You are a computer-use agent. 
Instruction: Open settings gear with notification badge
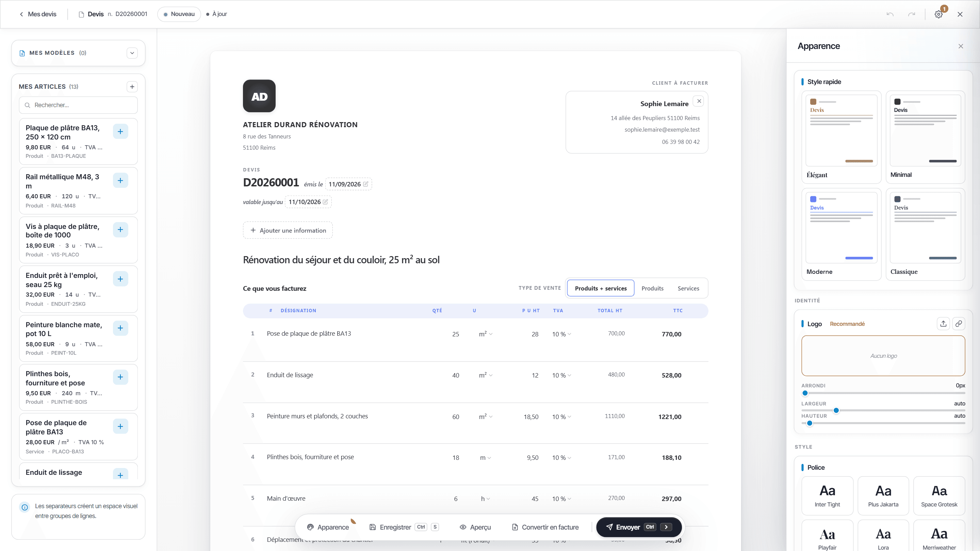pos(938,14)
